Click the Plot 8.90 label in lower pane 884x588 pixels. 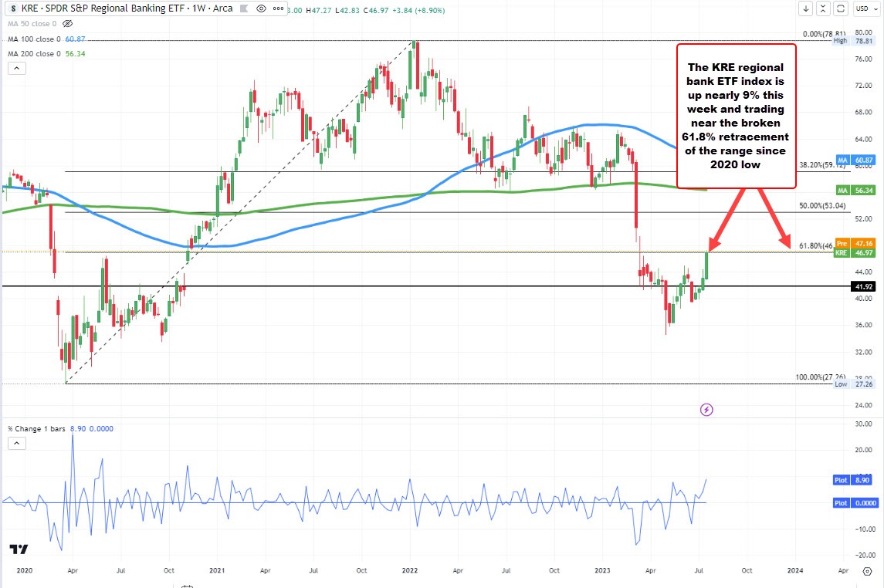point(852,480)
